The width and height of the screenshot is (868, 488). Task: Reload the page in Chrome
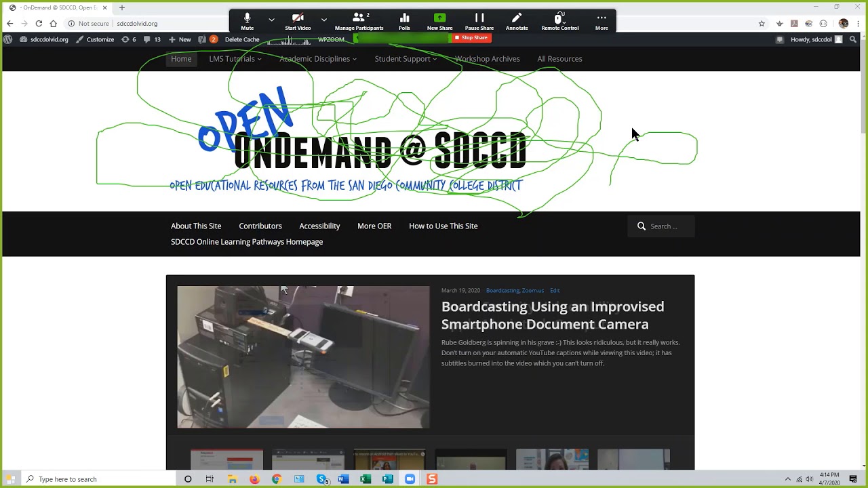[x=39, y=23]
